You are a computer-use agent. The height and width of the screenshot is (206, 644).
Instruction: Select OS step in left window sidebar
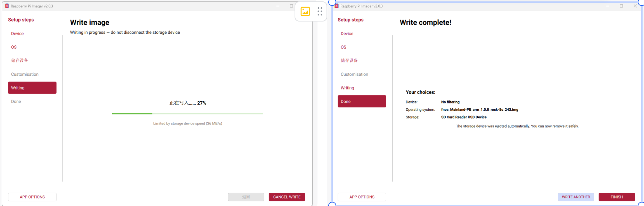(14, 47)
